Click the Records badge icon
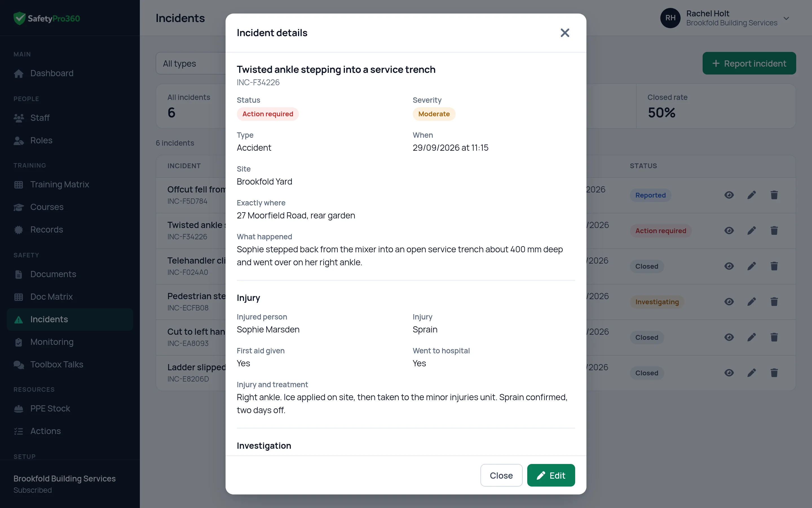 pos(19,230)
